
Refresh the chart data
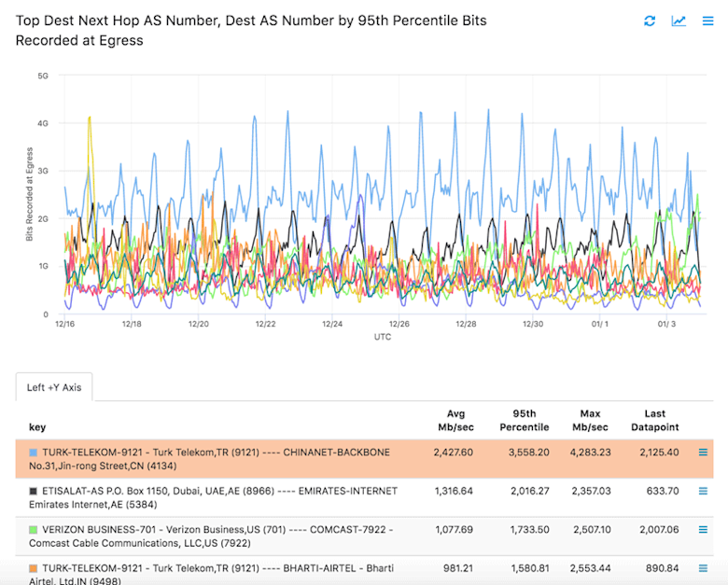650,21
